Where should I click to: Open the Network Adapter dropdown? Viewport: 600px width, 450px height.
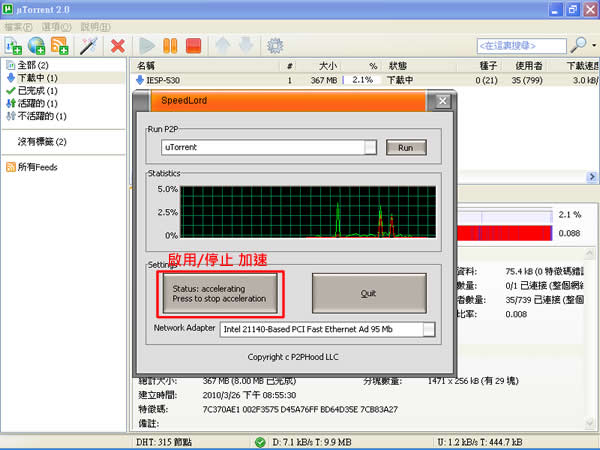click(x=429, y=329)
